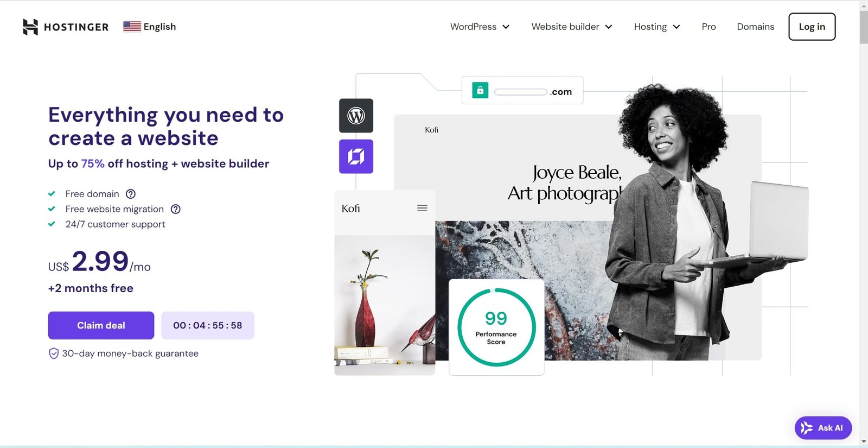The height and width of the screenshot is (448, 868).
Task: Click the Hostinger logo icon
Action: (x=30, y=27)
